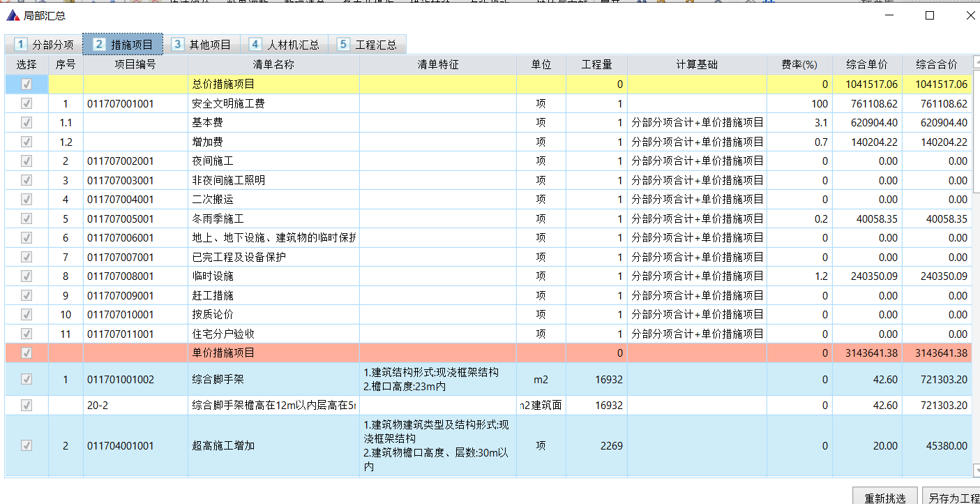Select cell 011707001001 project code
The width and height of the screenshot is (980, 504).
[x=135, y=103]
